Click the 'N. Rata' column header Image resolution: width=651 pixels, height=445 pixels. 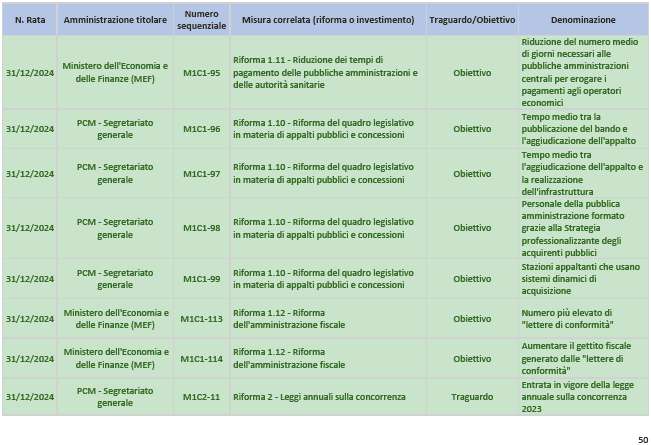30,20
